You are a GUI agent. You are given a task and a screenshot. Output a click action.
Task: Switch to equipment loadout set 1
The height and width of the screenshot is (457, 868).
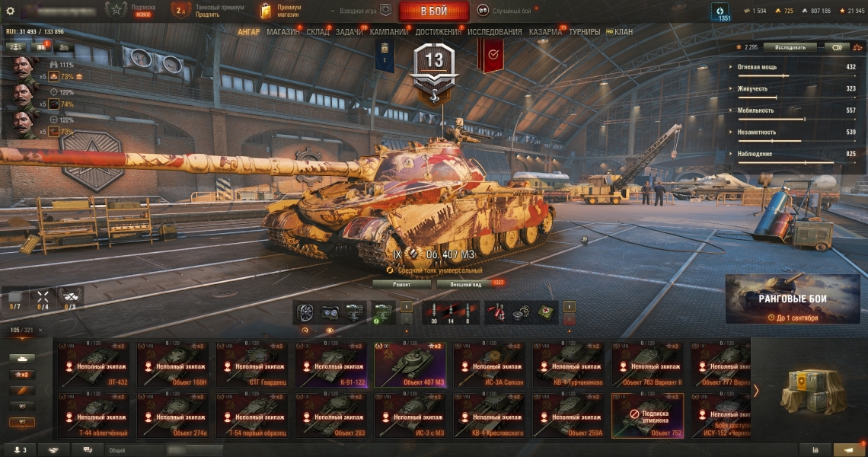click(407, 307)
